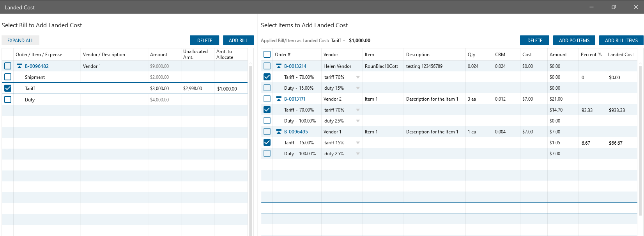Click the EXPAND ALL button
This screenshot has width=644, height=236.
coord(20,40)
